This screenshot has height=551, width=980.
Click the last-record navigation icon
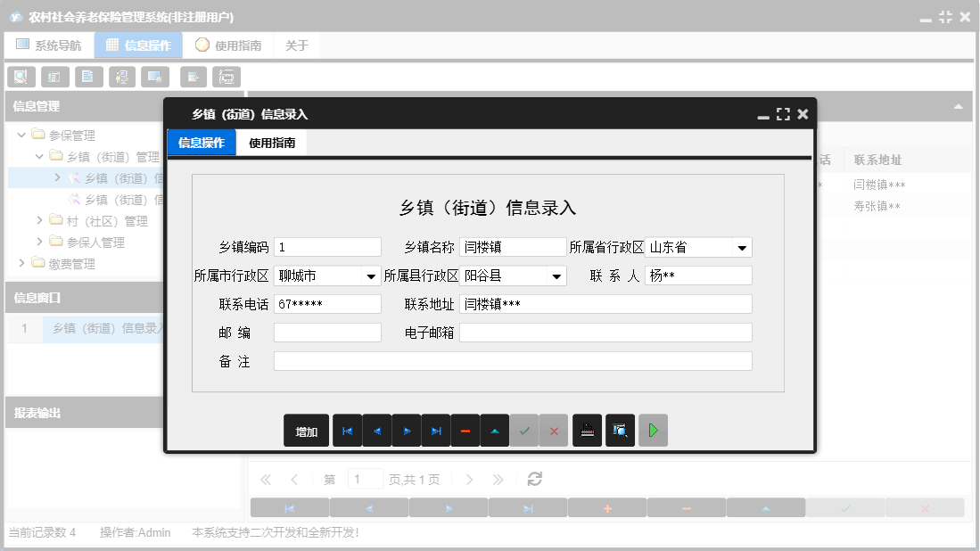pos(436,430)
